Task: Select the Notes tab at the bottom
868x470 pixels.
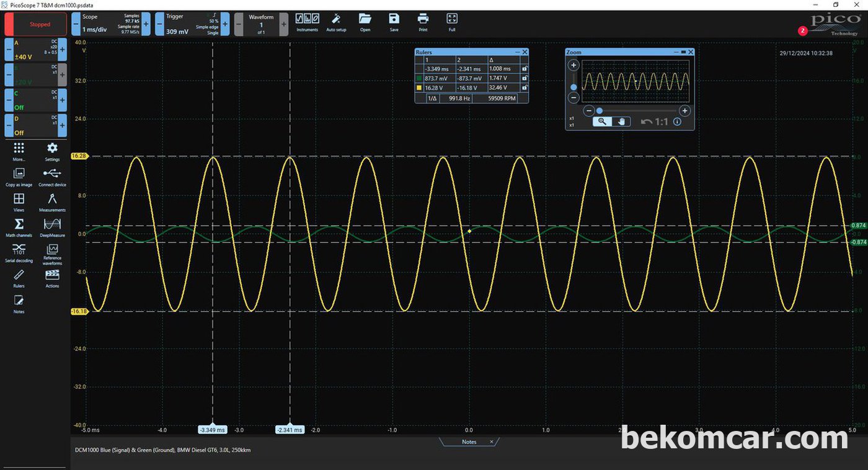Action: point(469,442)
